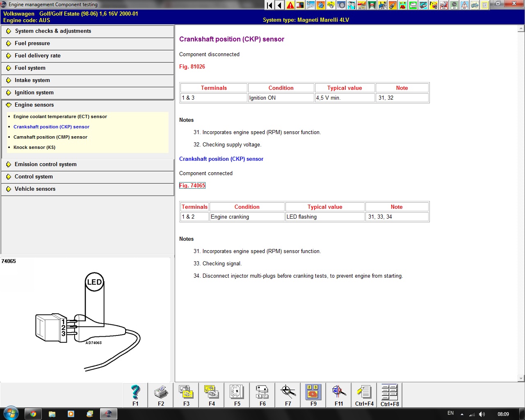This screenshot has height=420, width=525.
Task: Go to first page using skip-back arrow
Action: [x=269, y=5]
